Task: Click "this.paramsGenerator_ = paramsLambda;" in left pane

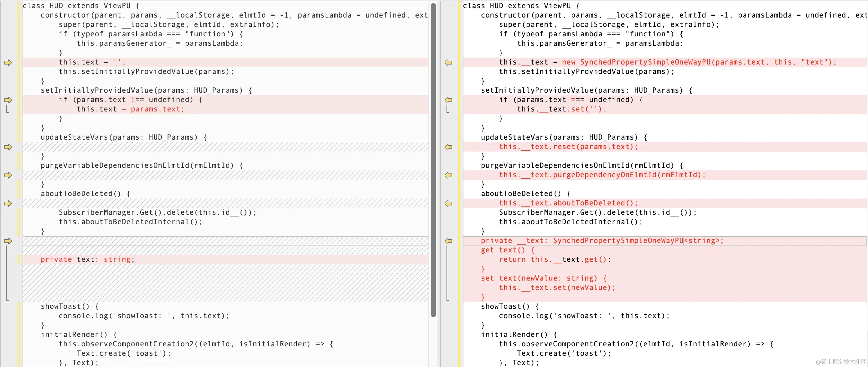Action: [160, 44]
